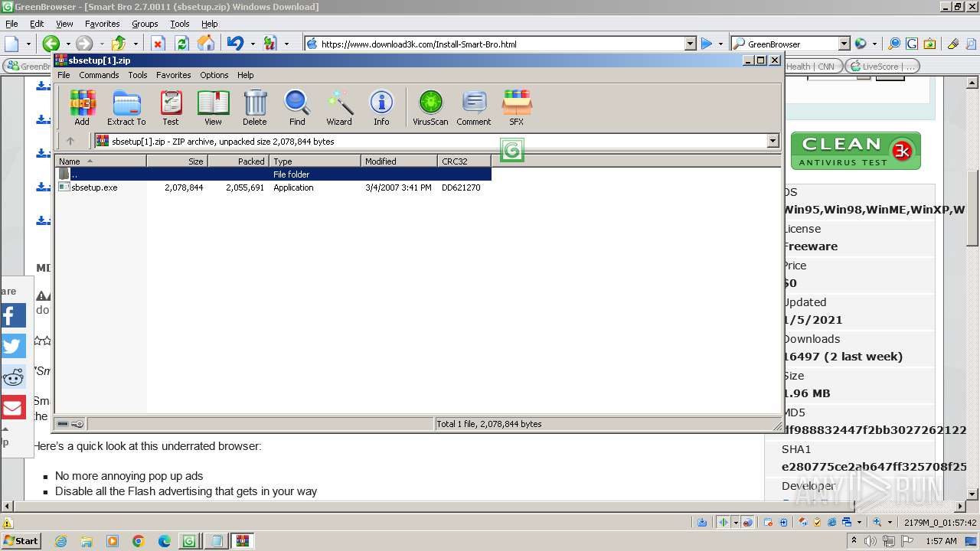Select the parent folder '..' row
Viewport: 980px width, 551px height.
click(x=273, y=174)
